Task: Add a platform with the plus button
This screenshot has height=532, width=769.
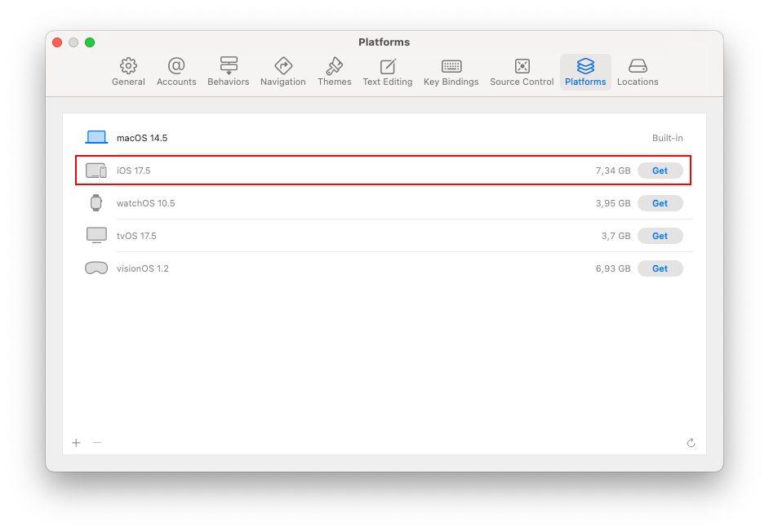Action: point(76,442)
